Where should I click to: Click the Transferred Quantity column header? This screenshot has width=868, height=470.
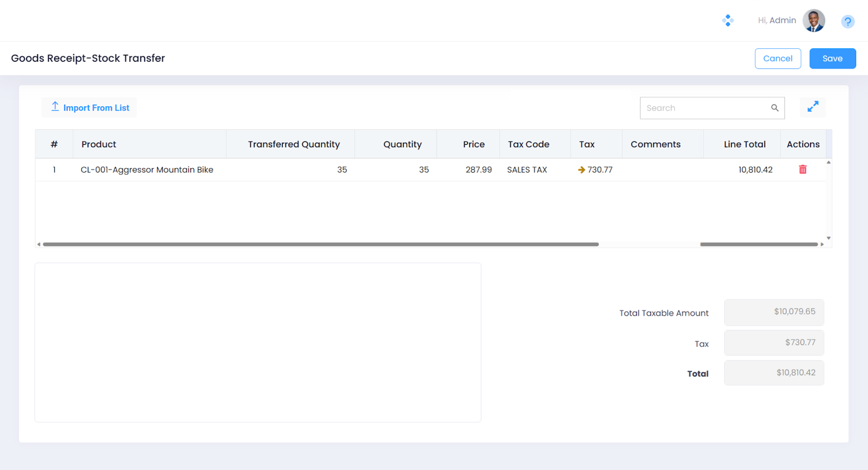click(293, 144)
